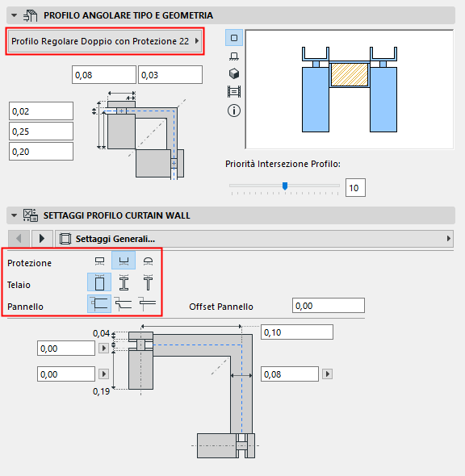Choose the rounded Protezione cap type
This screenshot has height=476, width=465.
(148, 261)
